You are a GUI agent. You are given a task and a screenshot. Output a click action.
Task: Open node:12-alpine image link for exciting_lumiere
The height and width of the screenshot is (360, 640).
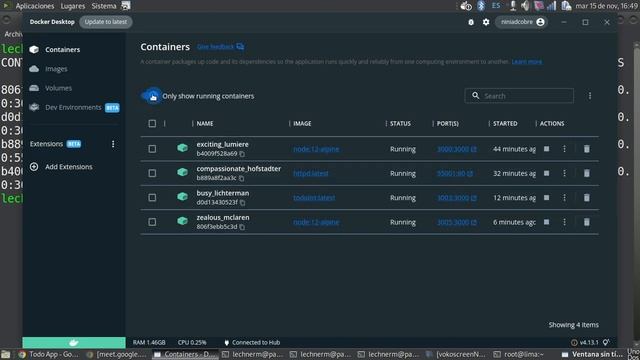click(x=316, y=149)
